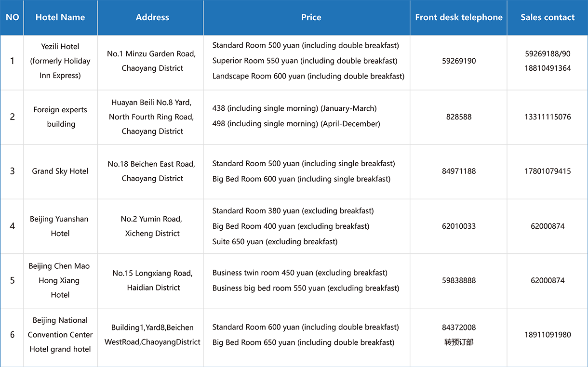Click the "Sales contact" column header

click(x=548, y=17)
